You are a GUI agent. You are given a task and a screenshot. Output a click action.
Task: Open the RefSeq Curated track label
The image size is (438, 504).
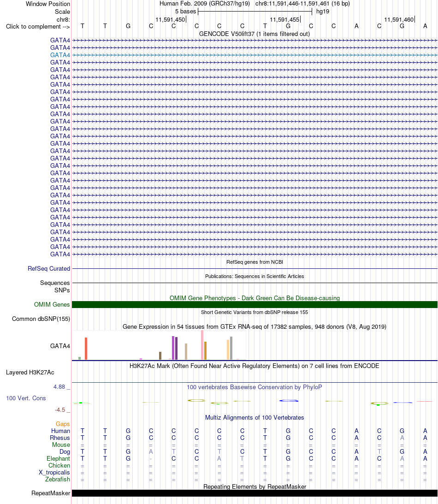pyautogui.click(x=49, y=268)
